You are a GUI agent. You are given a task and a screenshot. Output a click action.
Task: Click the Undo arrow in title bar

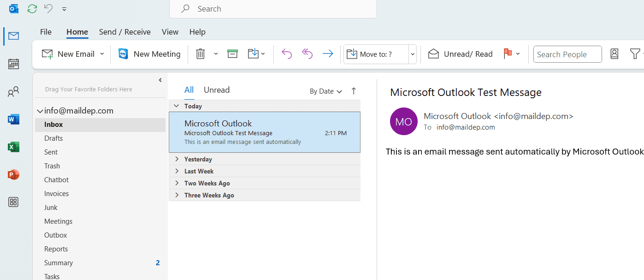tap(48, 8)
